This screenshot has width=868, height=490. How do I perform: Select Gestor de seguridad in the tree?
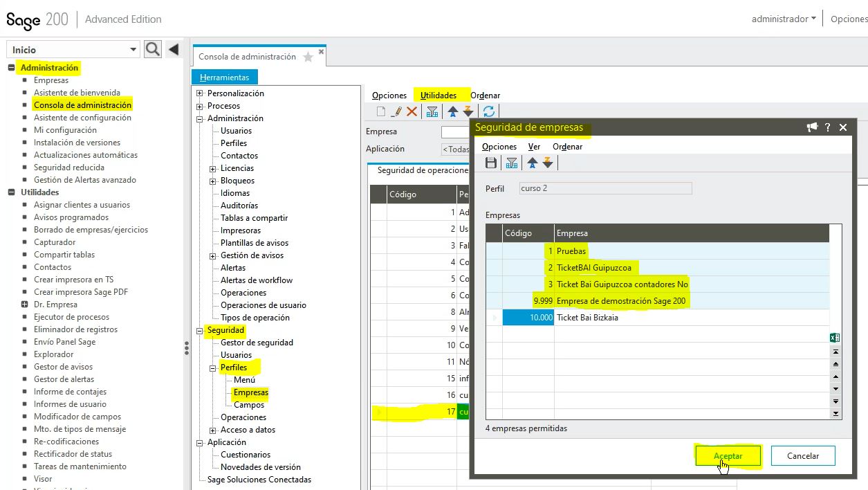click(257, 343)
